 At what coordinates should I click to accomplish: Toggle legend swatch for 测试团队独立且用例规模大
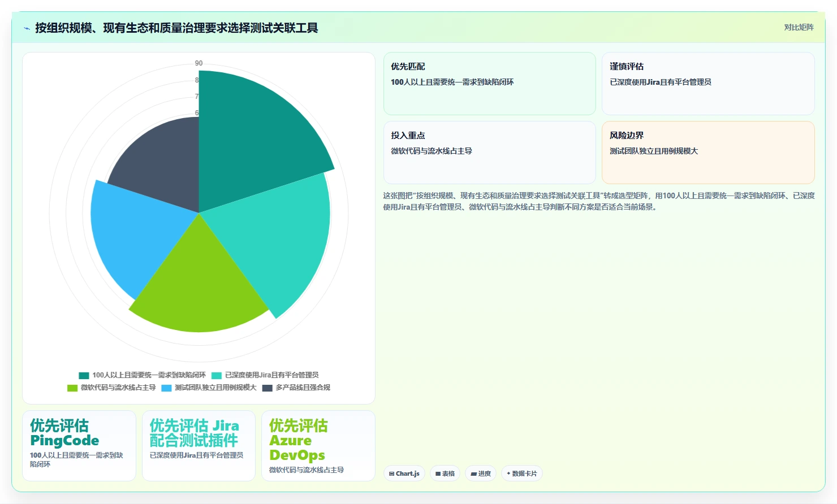(x=166, y=388)
